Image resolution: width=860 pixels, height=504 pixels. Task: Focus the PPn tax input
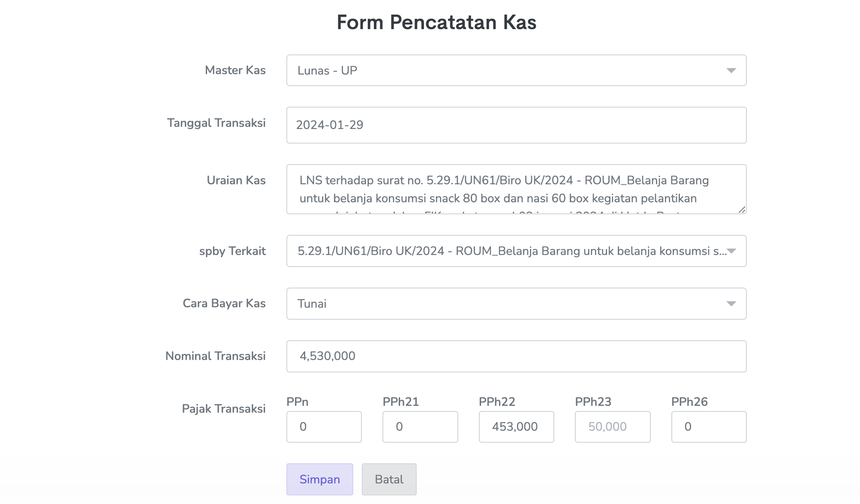(324, 427)
